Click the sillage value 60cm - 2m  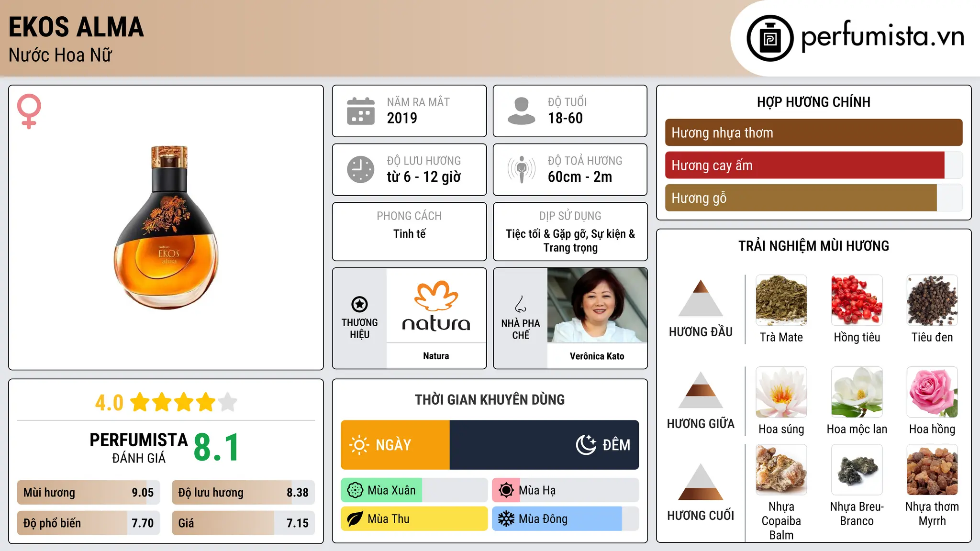580,176
